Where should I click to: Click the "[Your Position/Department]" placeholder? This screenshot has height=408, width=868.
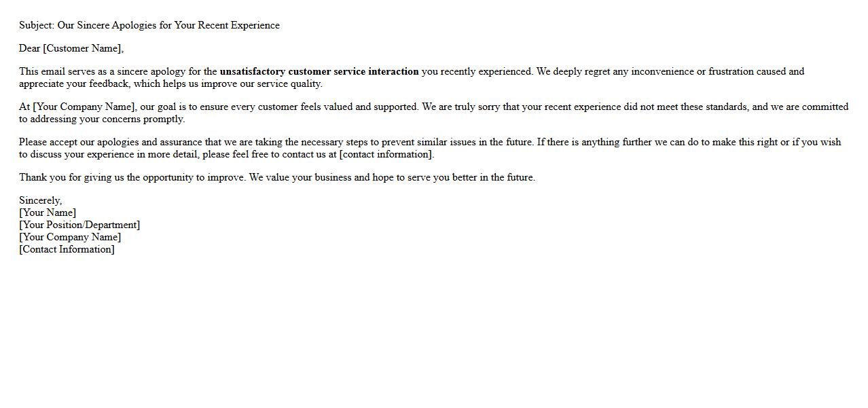79,225
